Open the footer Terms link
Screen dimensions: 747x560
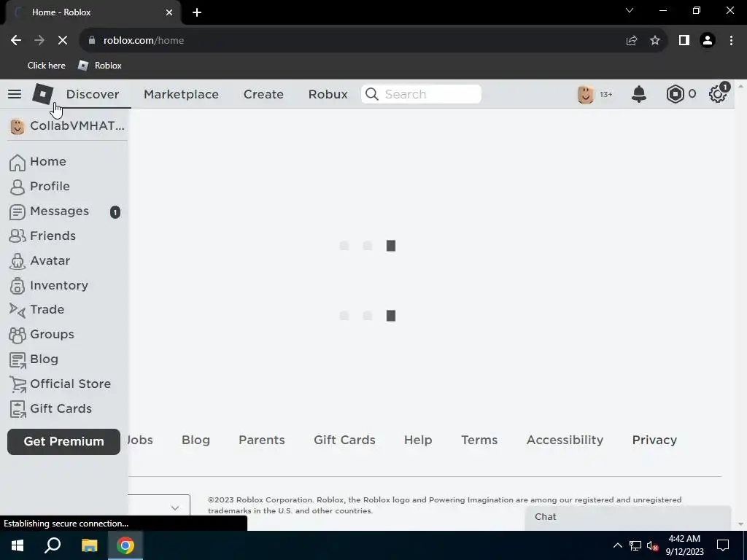tap(479, 440)
